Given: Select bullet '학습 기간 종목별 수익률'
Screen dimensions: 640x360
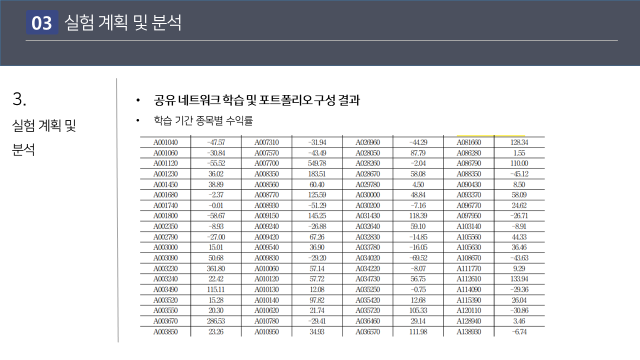Looking at the screenshot, I should (x=203, y=121).
